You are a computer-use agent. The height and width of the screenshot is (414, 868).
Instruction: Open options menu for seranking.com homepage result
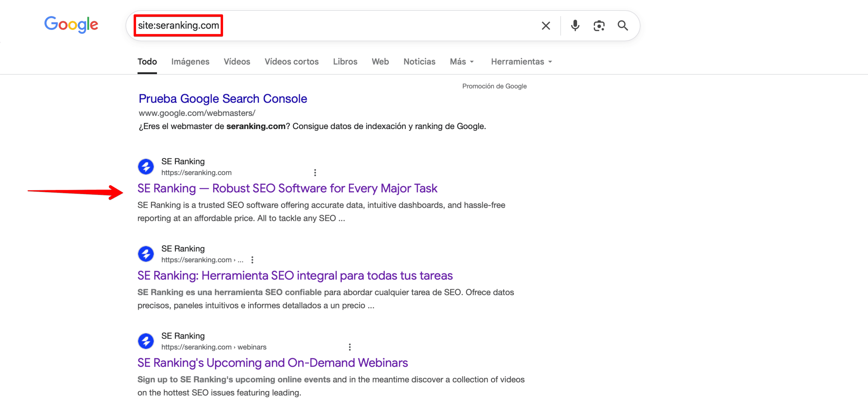tap(315, 173)
